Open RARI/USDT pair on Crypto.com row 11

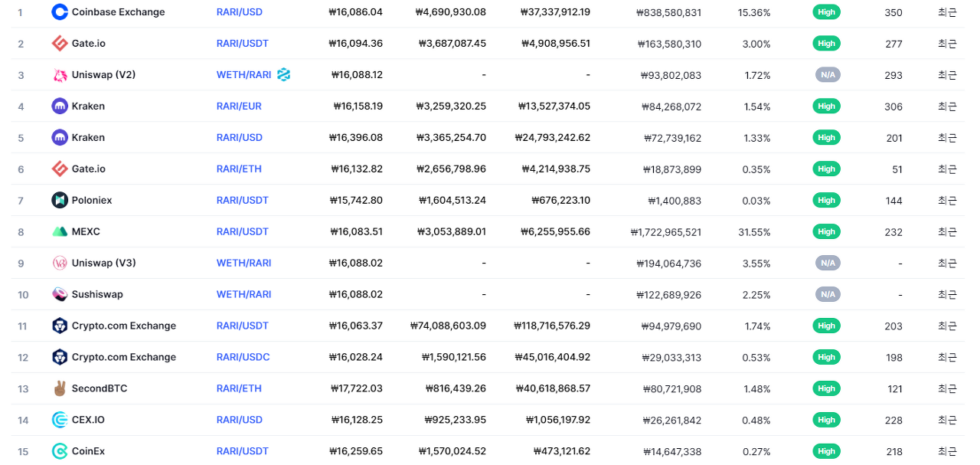(243, 326)
